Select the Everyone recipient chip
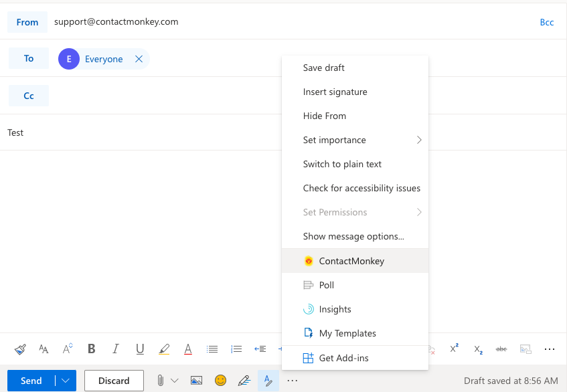Image resolution: width=567 pixels, height=392 pixels. pos(104,59)
